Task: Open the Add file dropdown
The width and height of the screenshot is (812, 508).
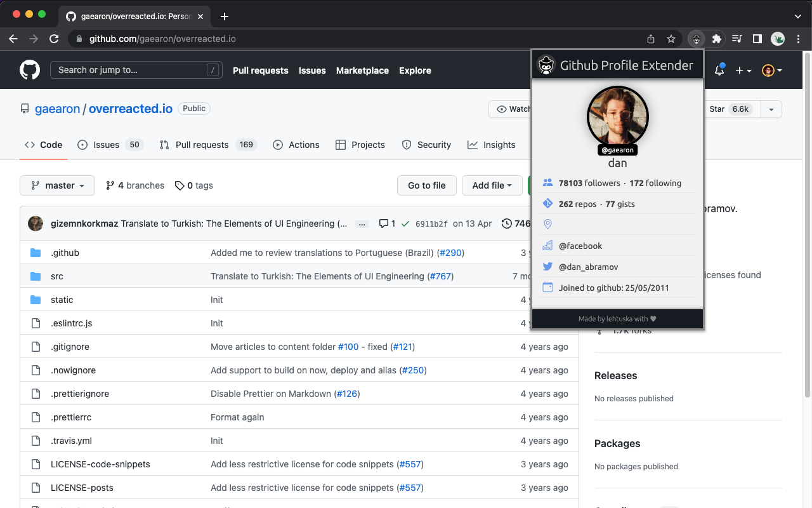Action: [492, 185]
